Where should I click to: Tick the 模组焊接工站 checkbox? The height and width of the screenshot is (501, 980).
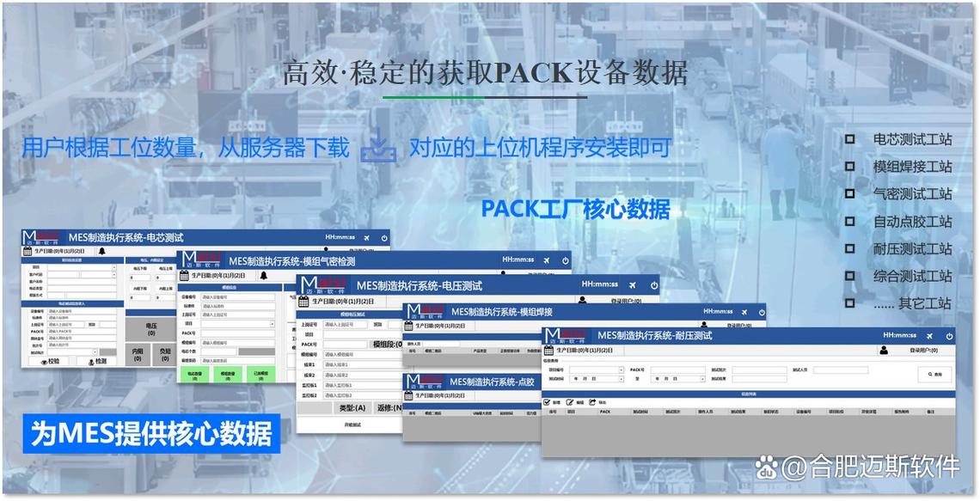coord(850,167)
